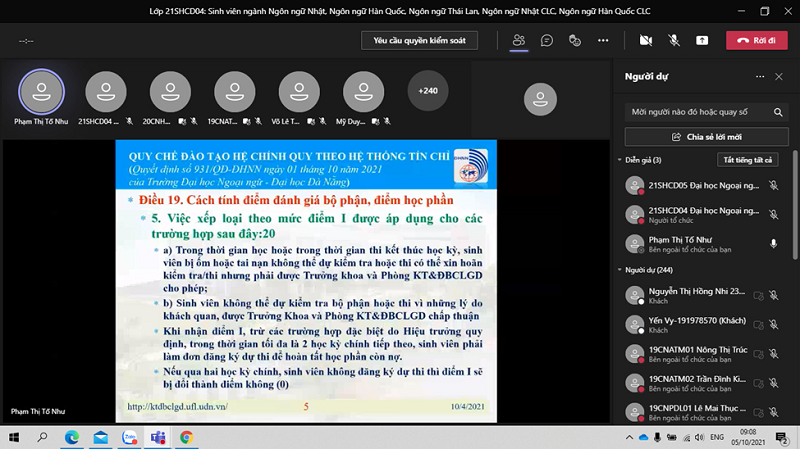Click Tắt tiếng tất cả button
Viewport: 800px width, 449px height.
pyautogui.click(x=747, y=160)
